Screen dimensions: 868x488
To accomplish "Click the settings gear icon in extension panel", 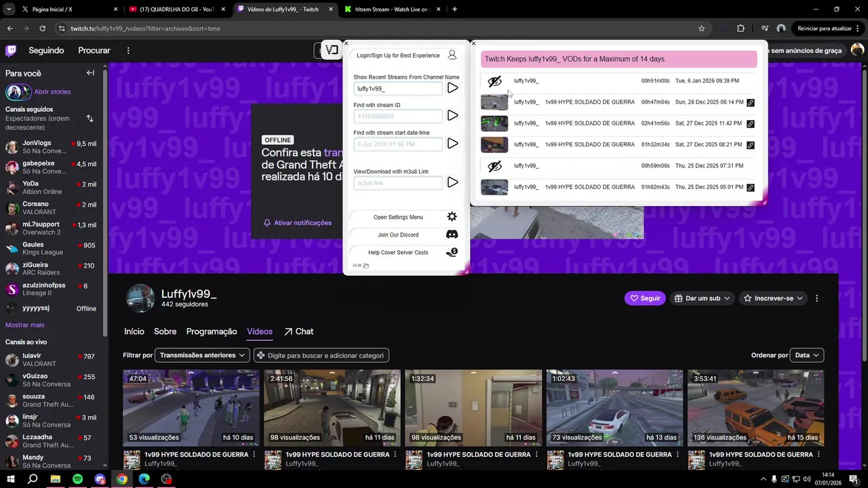I will [452, 217].
